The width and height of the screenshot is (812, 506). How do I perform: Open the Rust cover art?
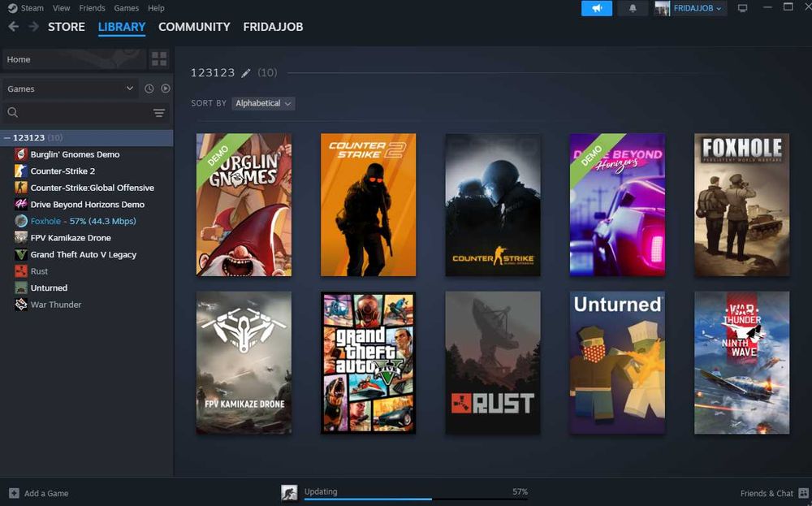[x=493, y=362]
